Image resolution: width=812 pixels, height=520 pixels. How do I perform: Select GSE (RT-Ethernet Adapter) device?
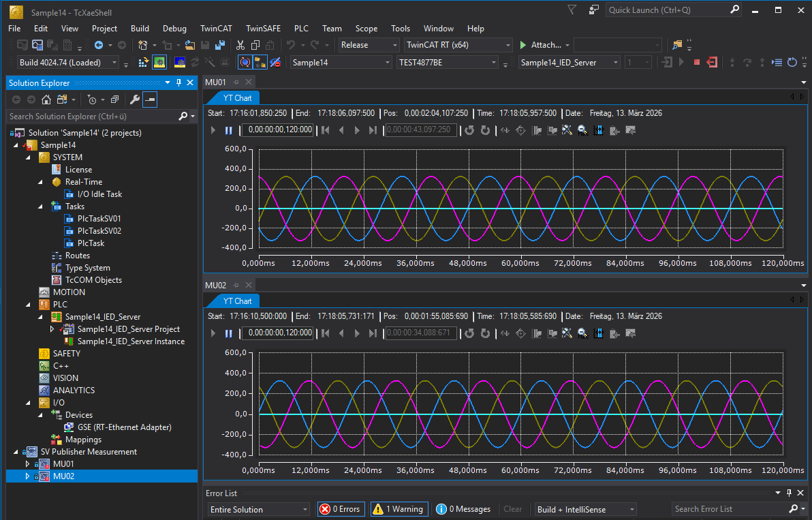click(124, 427)
